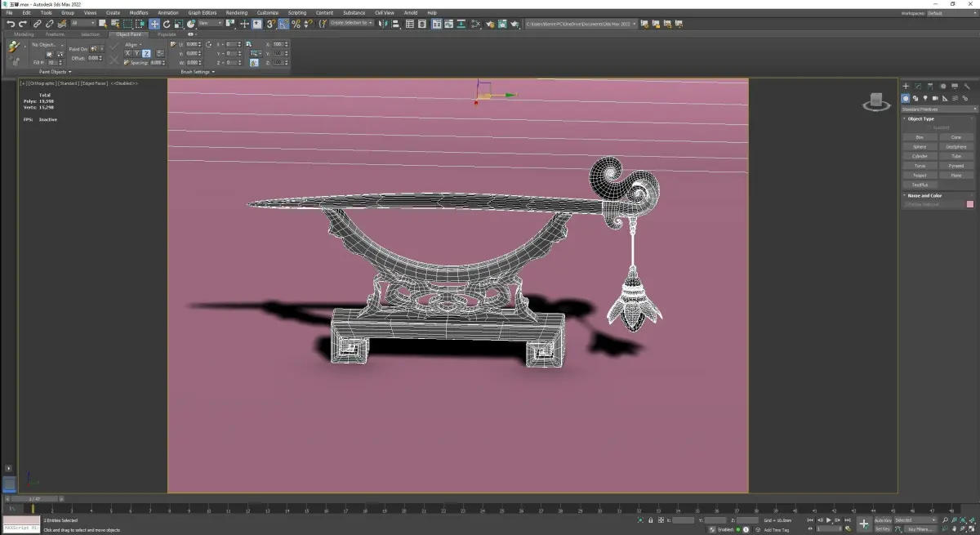980x535 pixels.
Task: Open the reference coordinate system View dropdown
Action: coord(211,23)
